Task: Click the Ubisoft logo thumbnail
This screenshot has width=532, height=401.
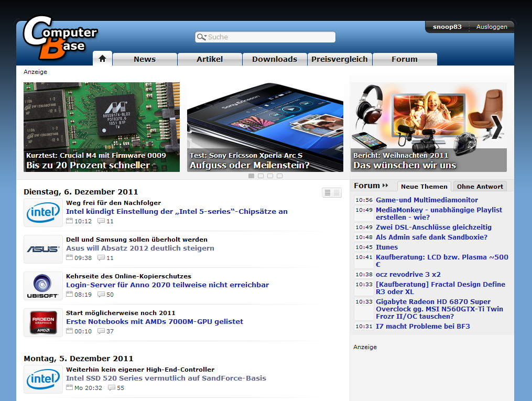Action: (43, 286)
